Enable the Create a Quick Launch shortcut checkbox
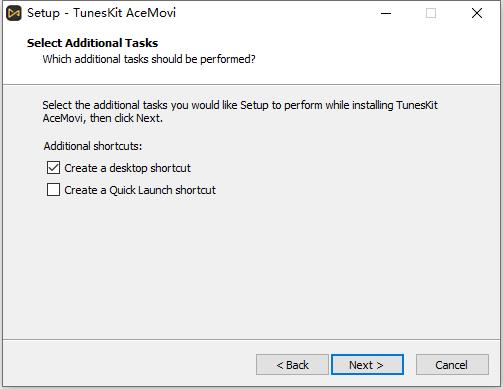503x389 pixels. [53, 190]
